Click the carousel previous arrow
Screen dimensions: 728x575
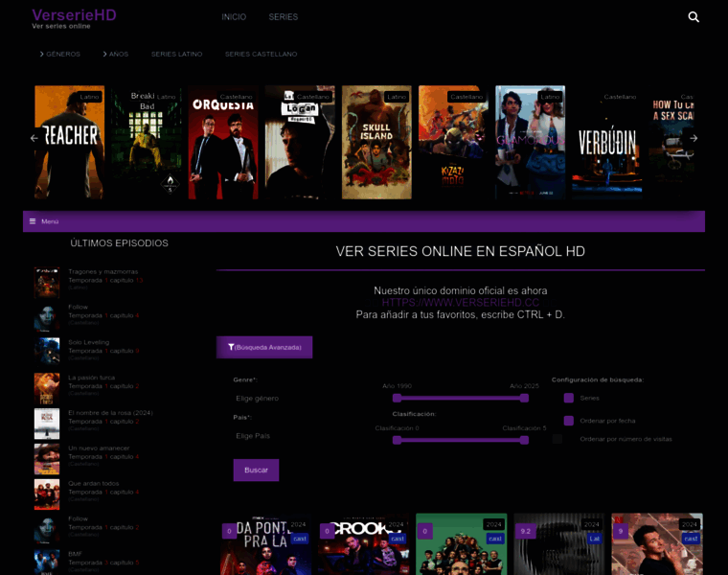coord(34,138)
